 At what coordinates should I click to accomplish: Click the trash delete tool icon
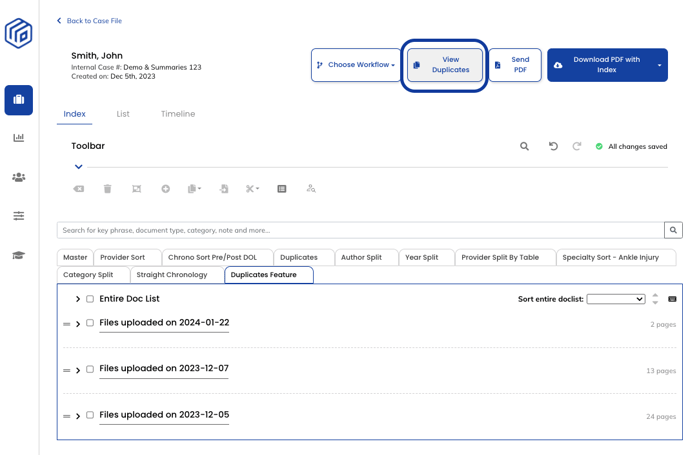[x=108, y=189]
